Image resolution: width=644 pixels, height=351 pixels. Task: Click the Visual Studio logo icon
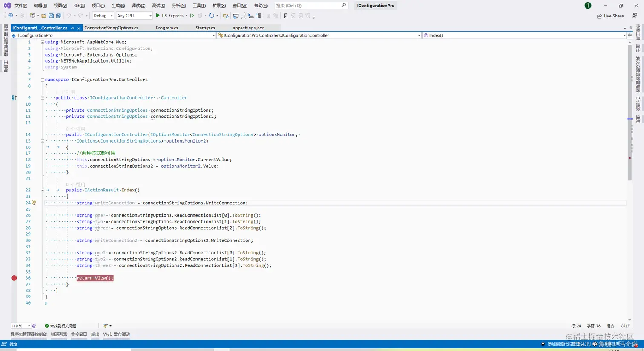point(7,5)
